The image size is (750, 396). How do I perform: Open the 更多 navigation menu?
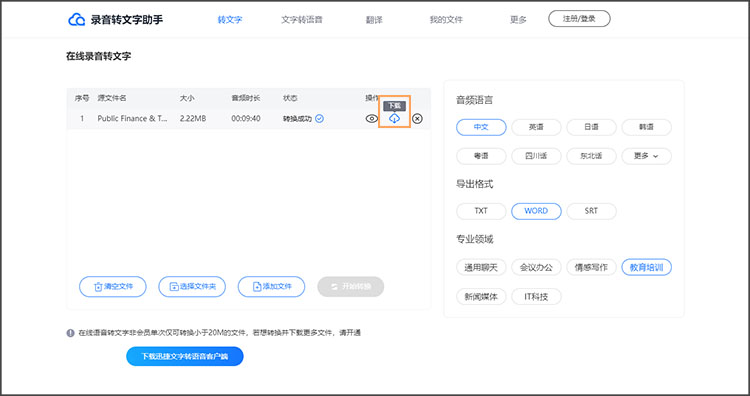[518, 20]
